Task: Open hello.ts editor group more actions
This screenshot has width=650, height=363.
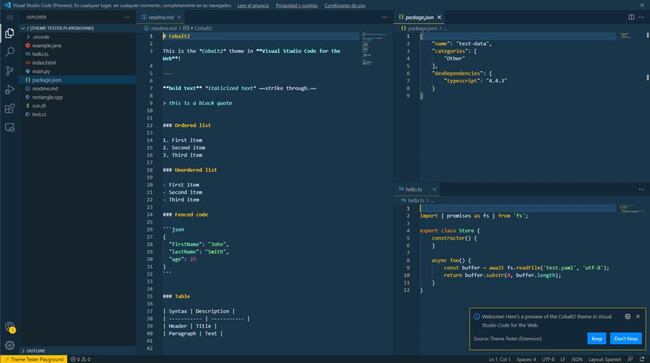Action: click(641, 189)
